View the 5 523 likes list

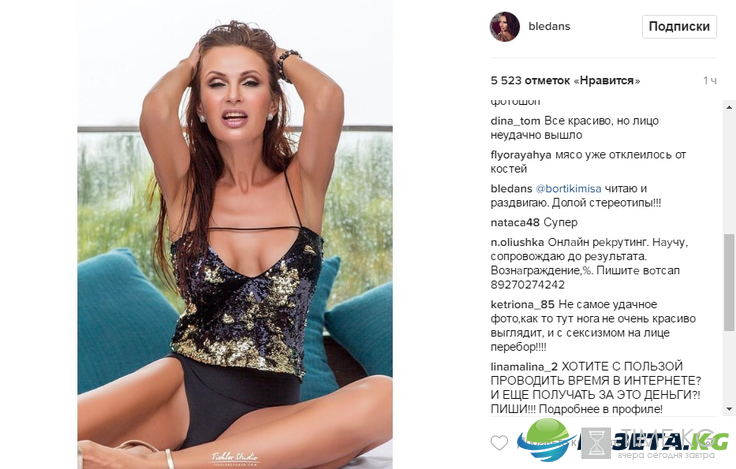[565, 81]
